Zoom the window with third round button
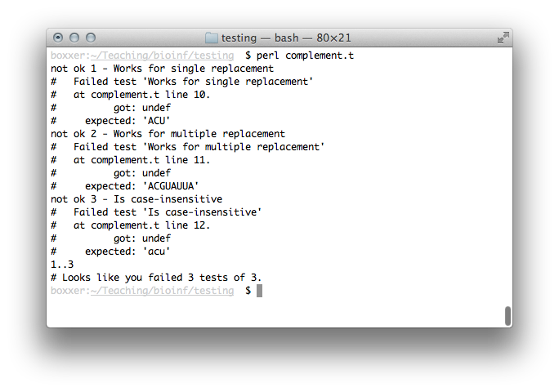559x392 pixels. coord(91,38)
